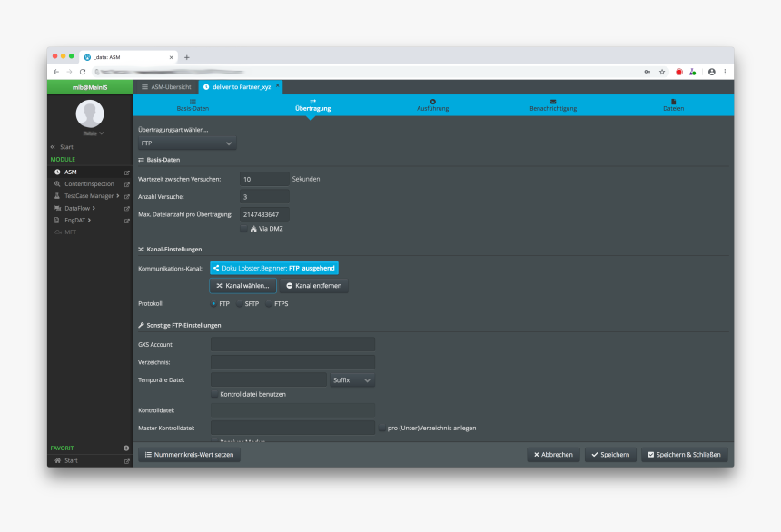Select FTP protocol radio button
Viewport: 781px width, 532px height.
213,304
